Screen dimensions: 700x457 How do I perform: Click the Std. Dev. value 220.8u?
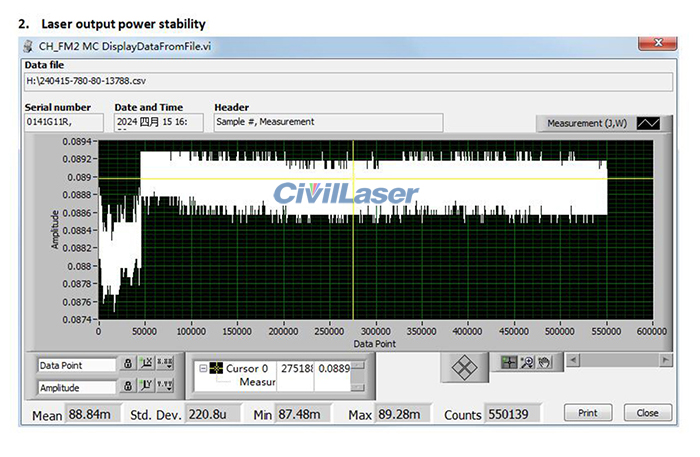click(x=213, y=414)
